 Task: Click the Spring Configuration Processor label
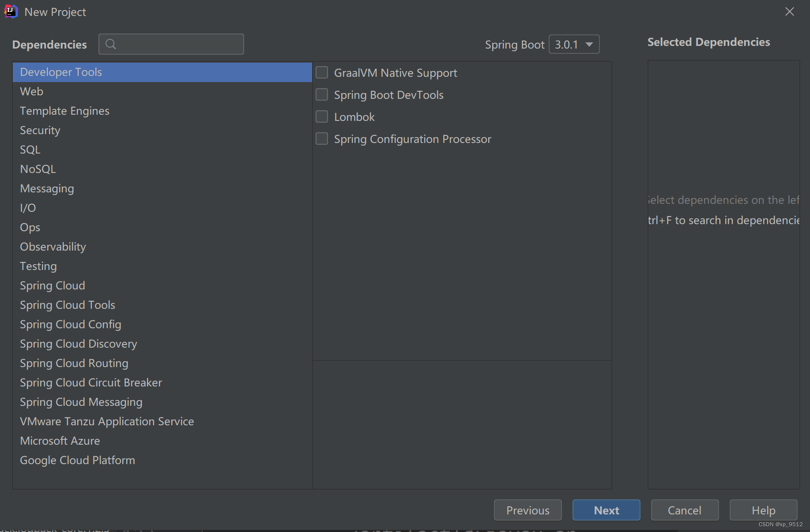pyautogui.click(x=413, y=139)
